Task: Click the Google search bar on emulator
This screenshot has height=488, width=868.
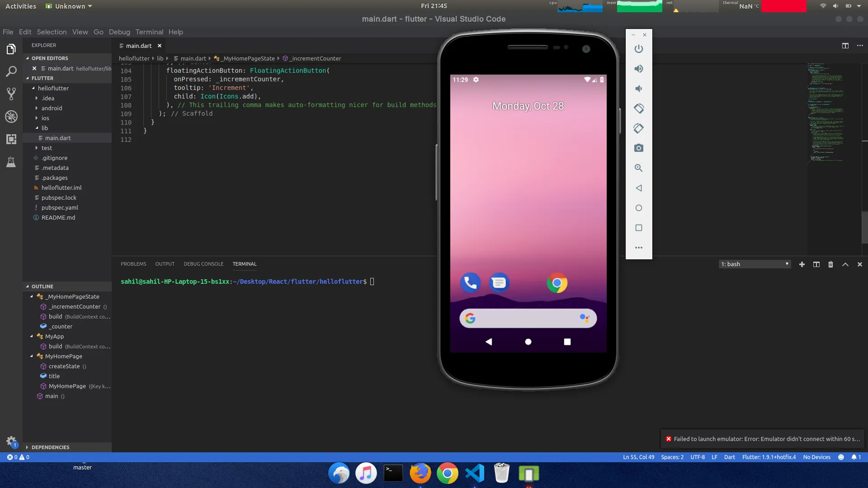Action: pyautogui.click(x=527, y=319)
